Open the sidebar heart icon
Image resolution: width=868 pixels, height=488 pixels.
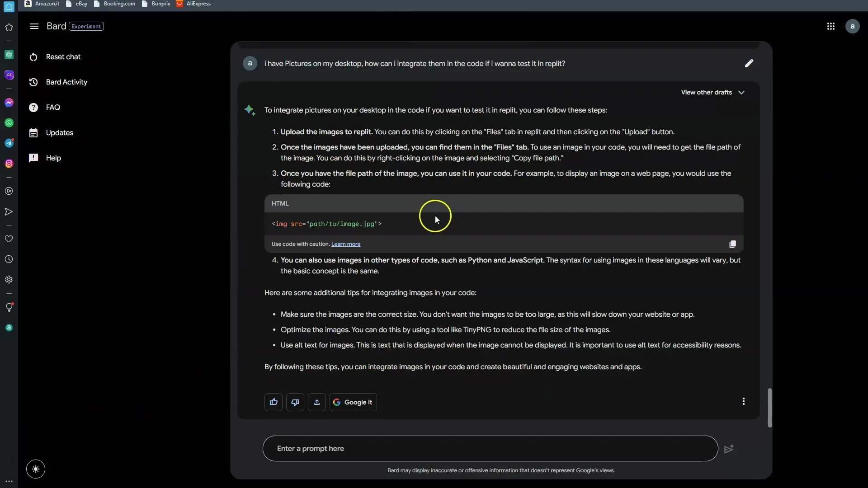coord(9,239)
